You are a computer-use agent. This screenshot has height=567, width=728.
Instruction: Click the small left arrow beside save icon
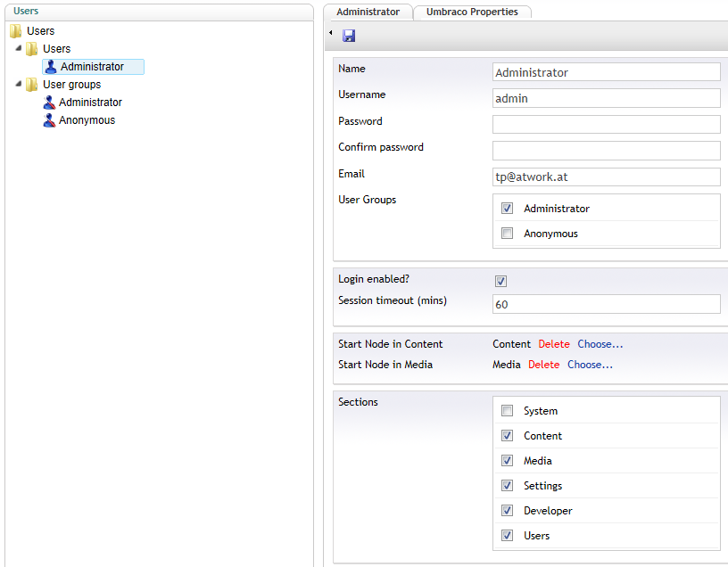coord(331,34)
